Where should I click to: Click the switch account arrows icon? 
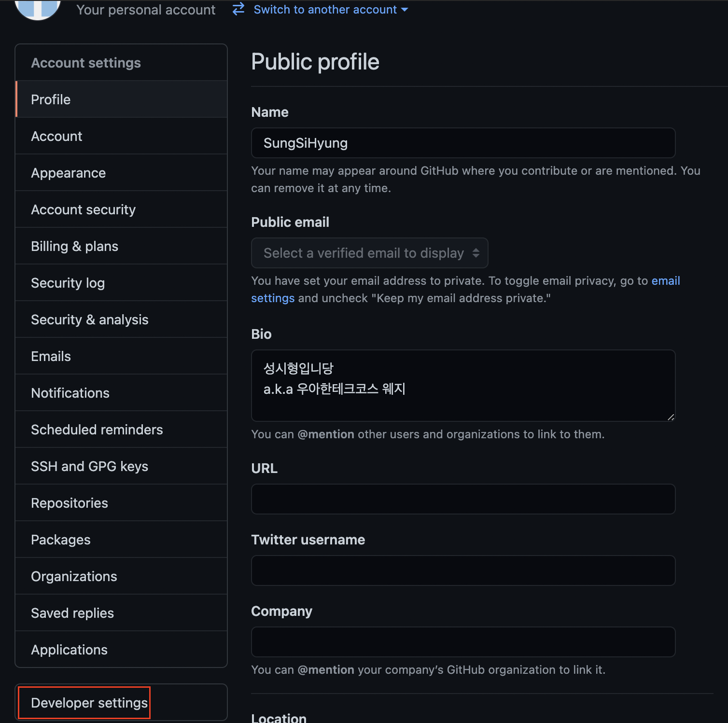(x=238, y=9)
